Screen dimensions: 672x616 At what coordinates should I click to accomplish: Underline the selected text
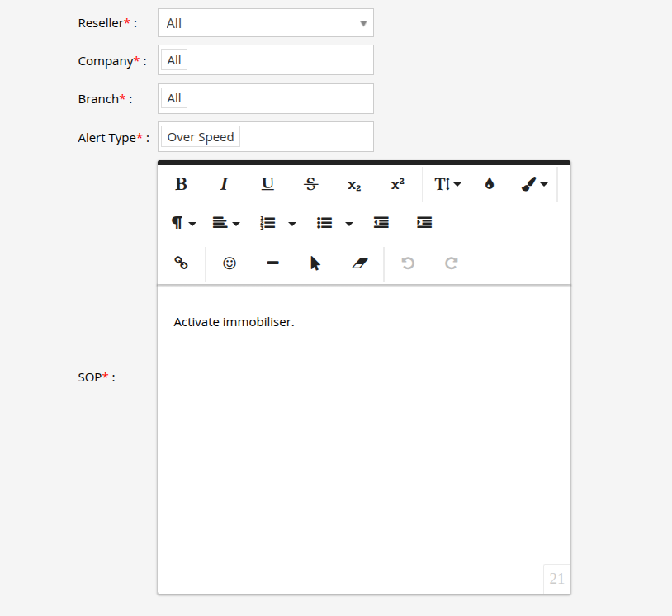pos(267,184)
